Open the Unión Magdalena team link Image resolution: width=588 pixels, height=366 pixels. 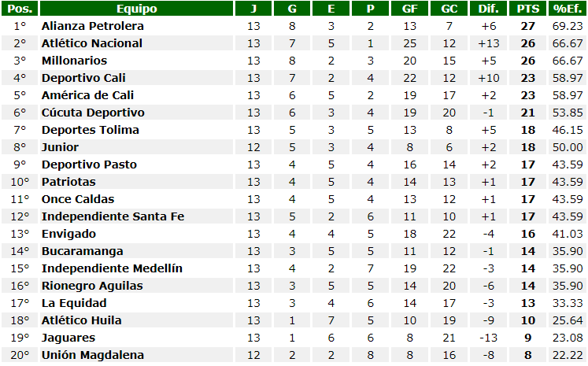[93, 355]
